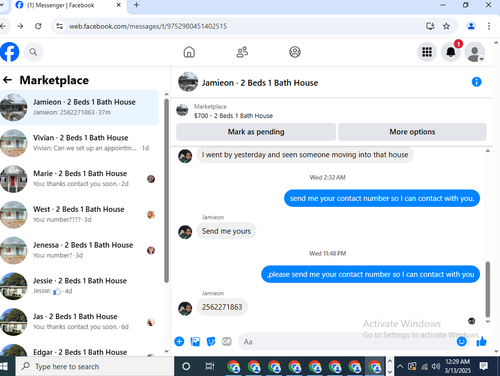The width and height of the screenshot is (500, 376).
Task: Open Task View on the taskbar
Action: pos(210,366)
